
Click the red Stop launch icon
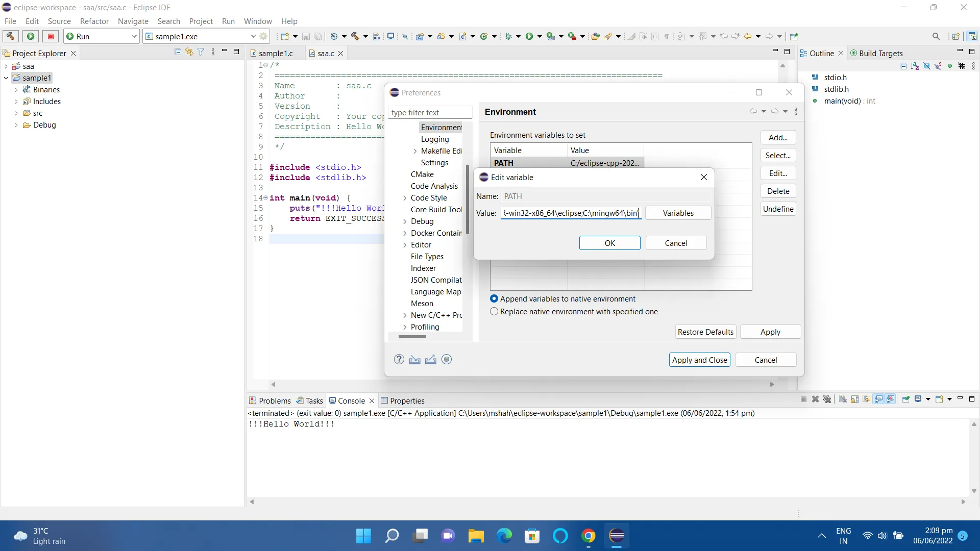tap(51, 36)
